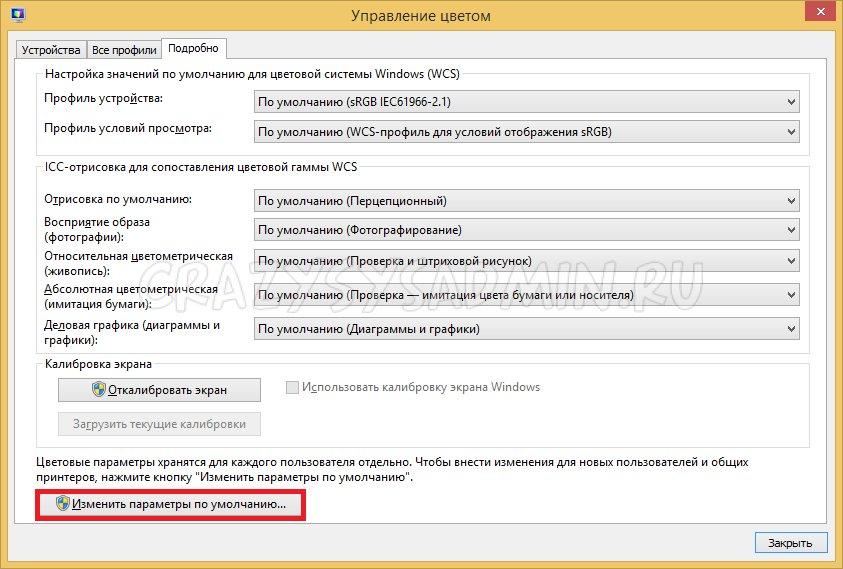
Task: Close the Управление цветом window
Action: coord(820,11)
